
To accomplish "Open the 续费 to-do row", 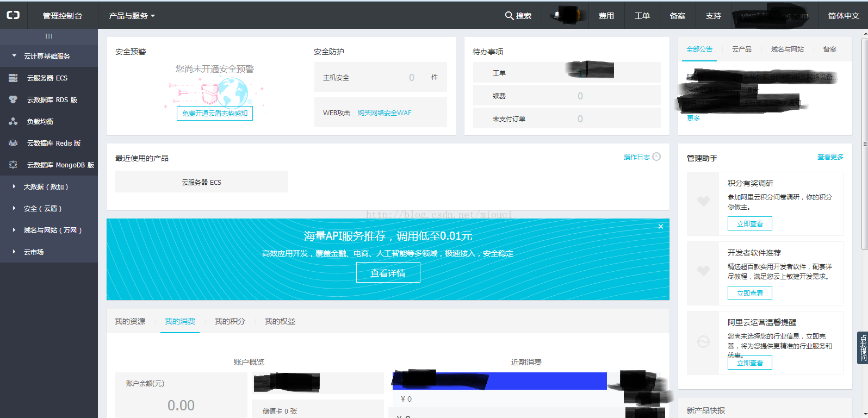I will pos(567,95).
